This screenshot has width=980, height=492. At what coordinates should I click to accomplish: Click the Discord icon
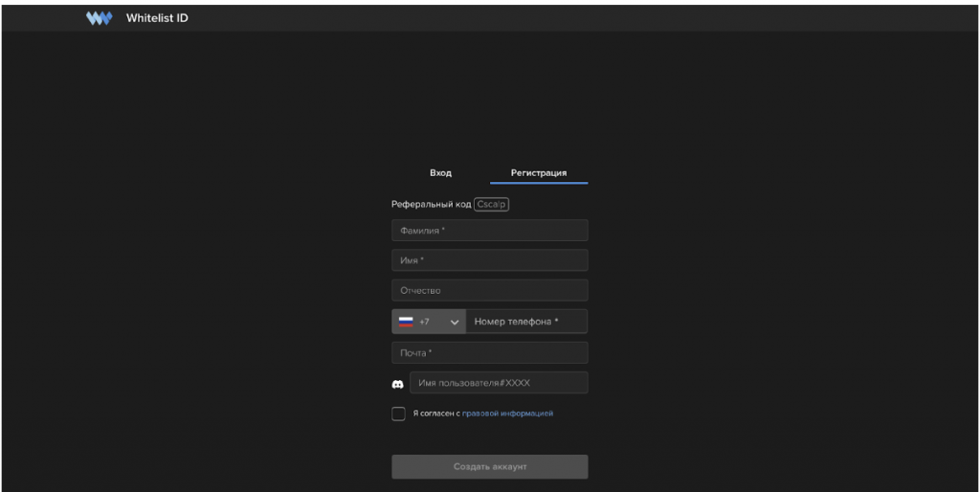(x=398, y=384)
